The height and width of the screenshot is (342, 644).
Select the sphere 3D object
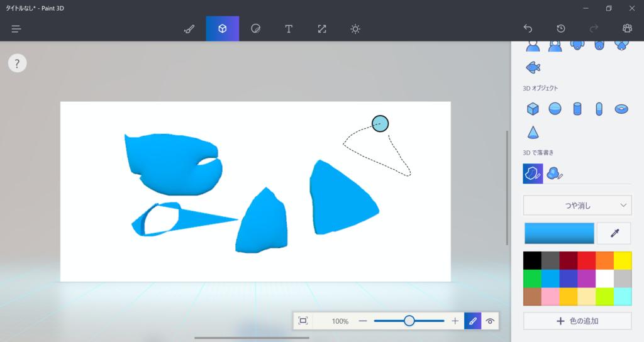click(555, 109)
